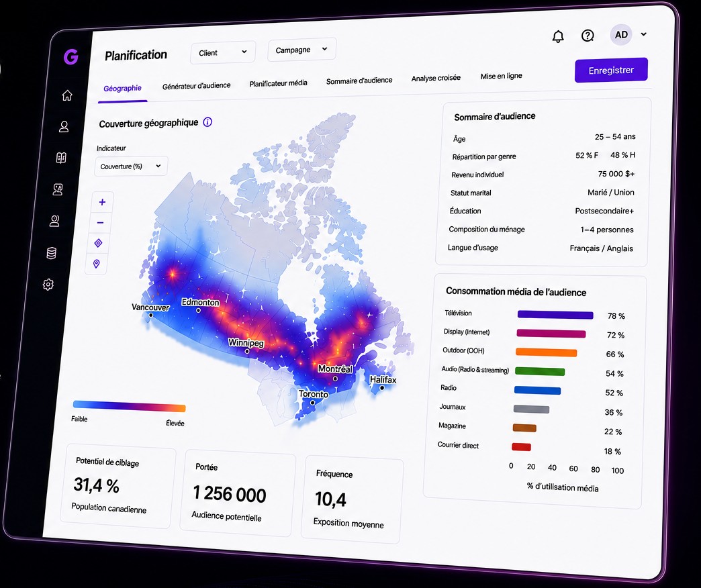Open the notifications bell

coord(558,36)
